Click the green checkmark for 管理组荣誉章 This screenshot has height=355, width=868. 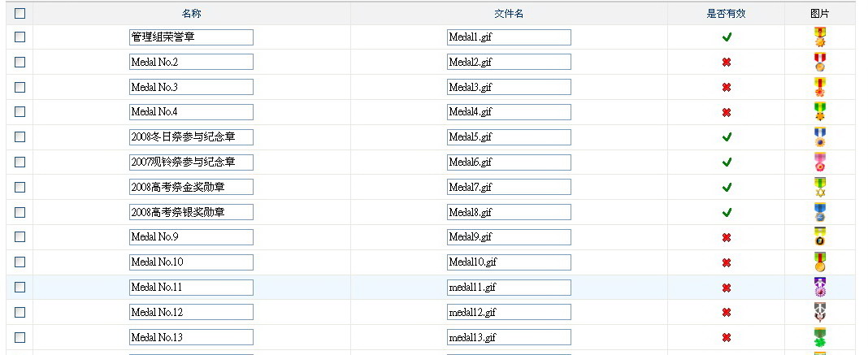pos(727,37)
